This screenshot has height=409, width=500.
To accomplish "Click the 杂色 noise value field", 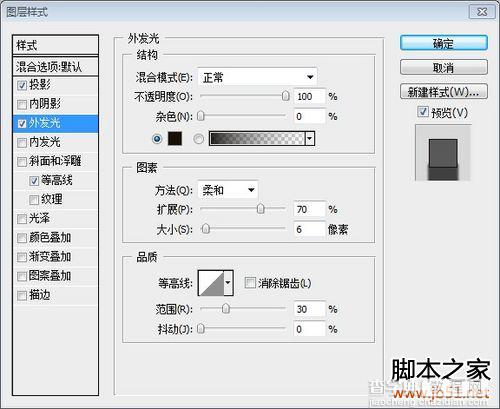I will [x=309, y=116].
